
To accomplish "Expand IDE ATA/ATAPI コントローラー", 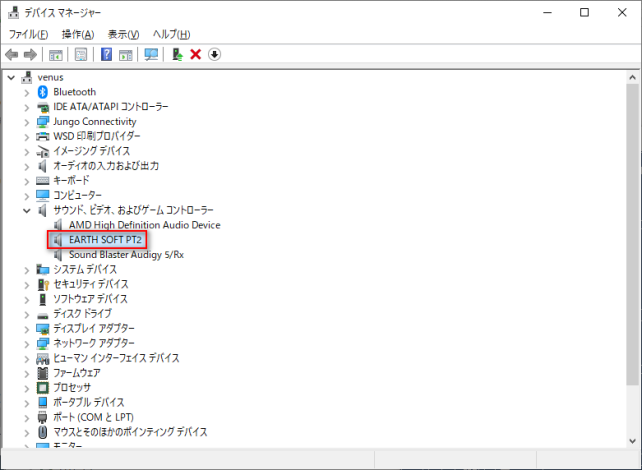I will point(27,108).
